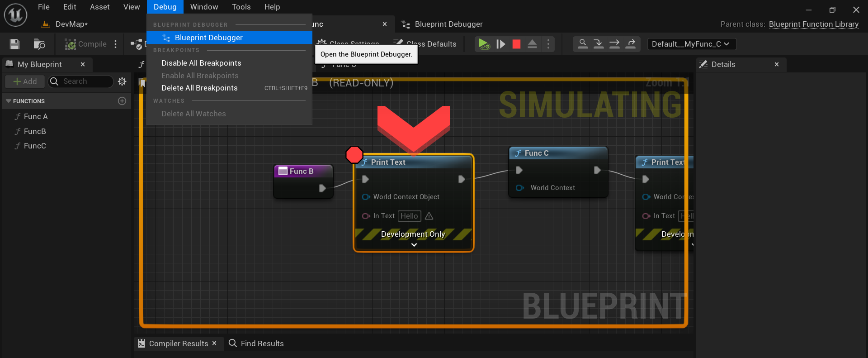This screenshot has height=358, width=868.
Task: Step over the next node
Action: (614, 44)
